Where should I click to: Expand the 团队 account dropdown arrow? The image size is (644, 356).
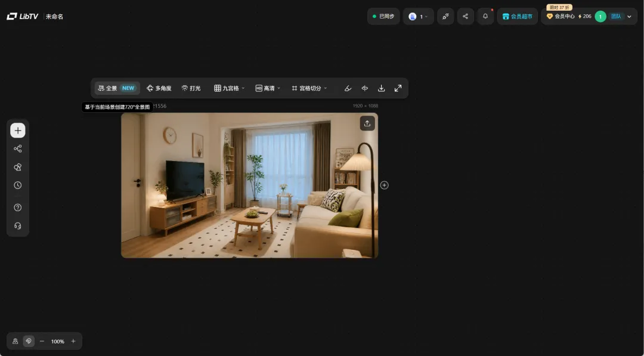tap(629, 17)
